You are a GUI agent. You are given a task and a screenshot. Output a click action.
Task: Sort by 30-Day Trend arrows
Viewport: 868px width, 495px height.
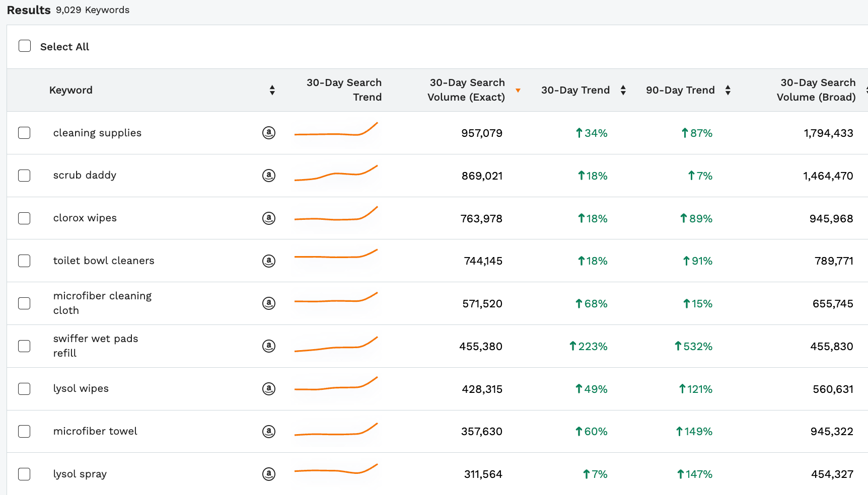pyautogui.click(x=623, y=90)
